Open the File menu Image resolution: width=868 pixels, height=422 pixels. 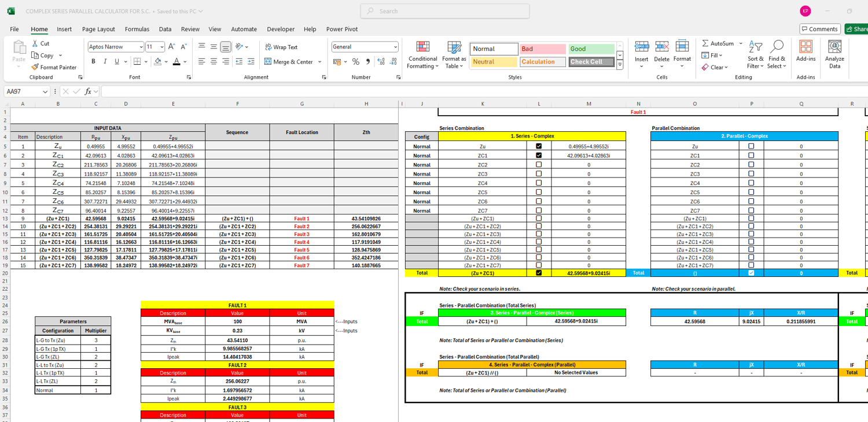(x=14, y=29)
